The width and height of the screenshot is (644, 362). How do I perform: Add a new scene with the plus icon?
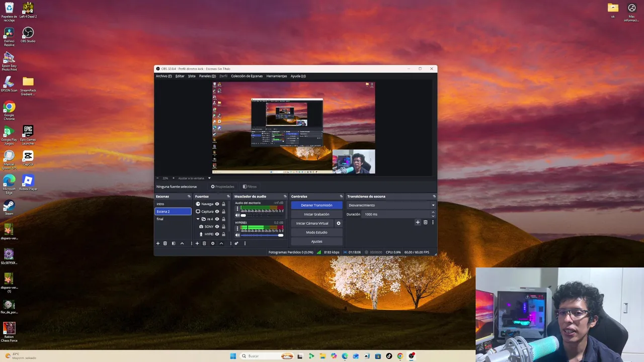[x=157, y=243]
